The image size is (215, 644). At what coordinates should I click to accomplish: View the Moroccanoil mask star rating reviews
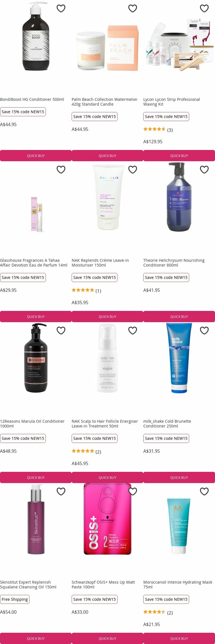[x=158, y=612]
